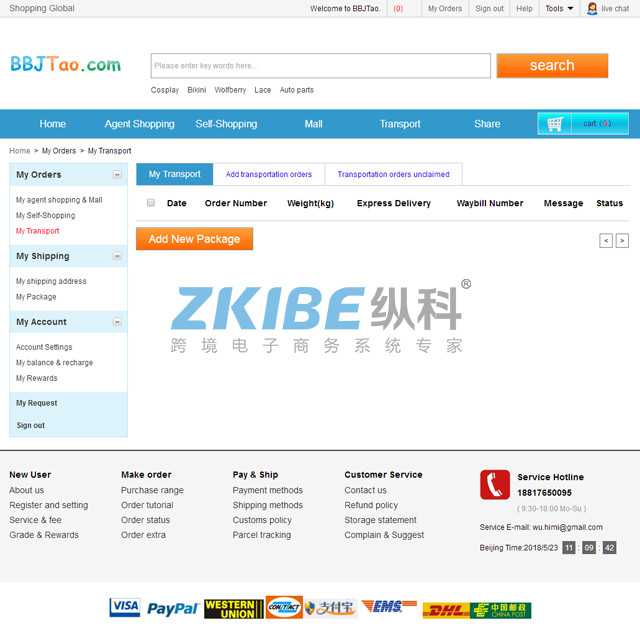Screen dimensions: 640x633
Task: Click the PayPal logo
Action: [173, 609]
